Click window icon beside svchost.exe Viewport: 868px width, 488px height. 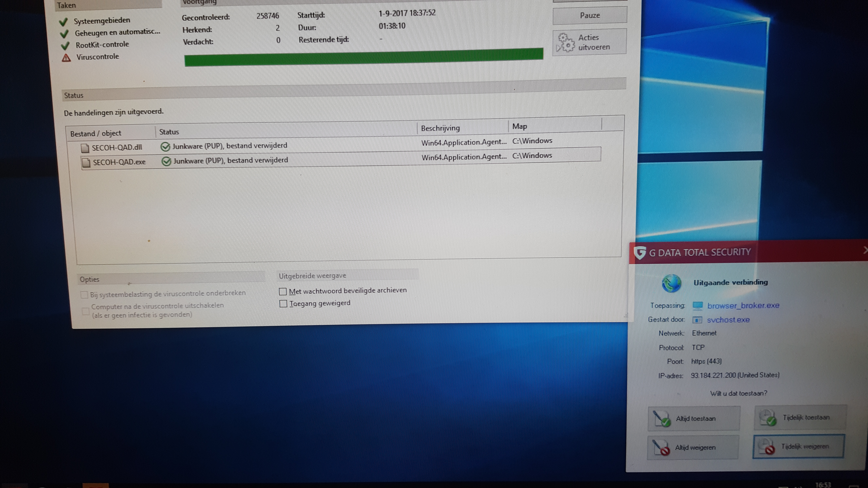click(x=697, y=320)
